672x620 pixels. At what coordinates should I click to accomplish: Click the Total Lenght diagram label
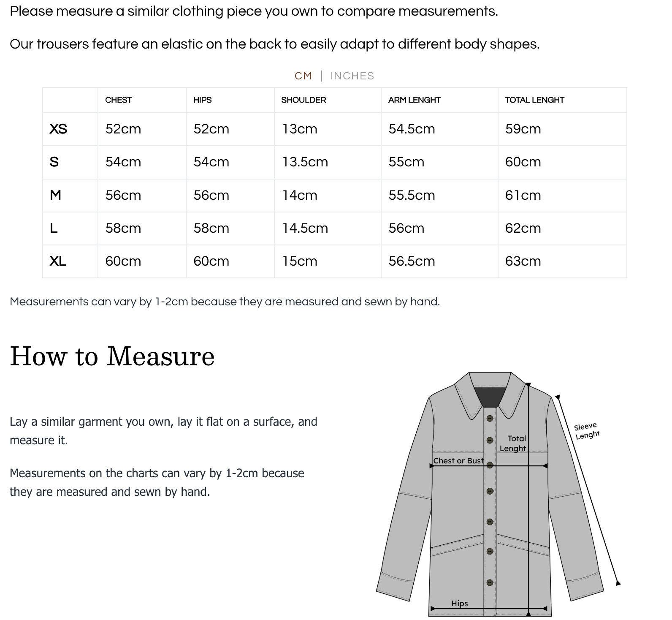coord(514,443)
